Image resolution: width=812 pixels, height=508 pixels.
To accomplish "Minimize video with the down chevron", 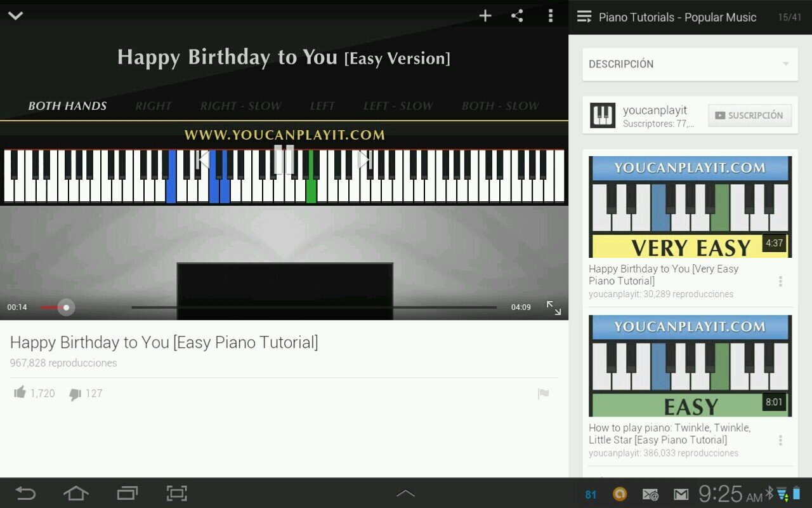I will pyautogui.click(x=16, y=16).
